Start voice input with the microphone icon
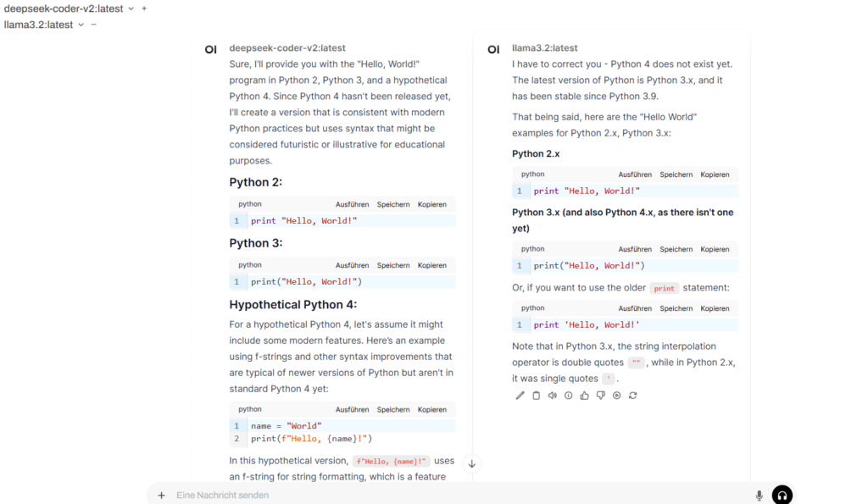Image resolution: width=868 pixels, height=504 pixels. pyautogui.click(x=759, y=496)
